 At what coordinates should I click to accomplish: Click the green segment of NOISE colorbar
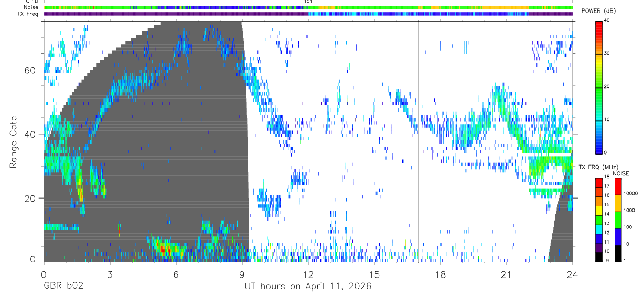point(618,220)
